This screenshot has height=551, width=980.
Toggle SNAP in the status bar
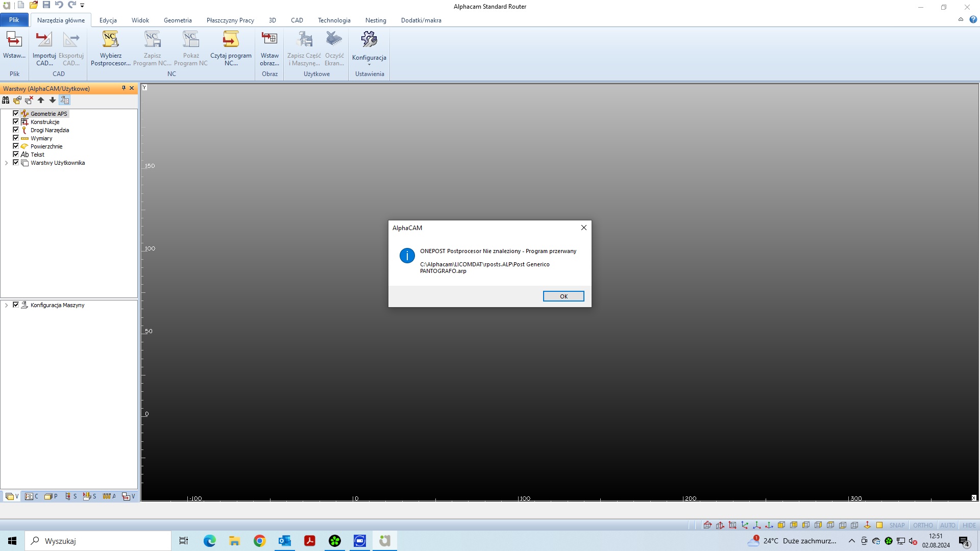pyautogui.click(x=897, y=525)
